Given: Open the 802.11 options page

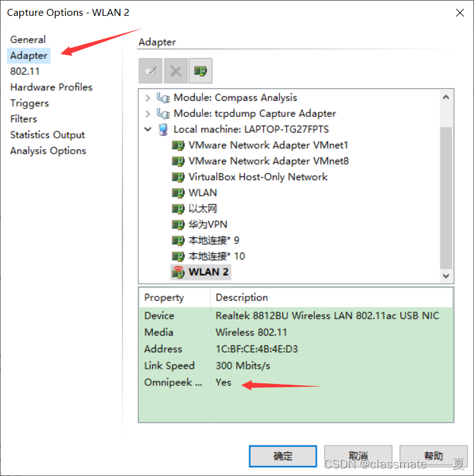Looking at the screenshot, I should point(25,71).
